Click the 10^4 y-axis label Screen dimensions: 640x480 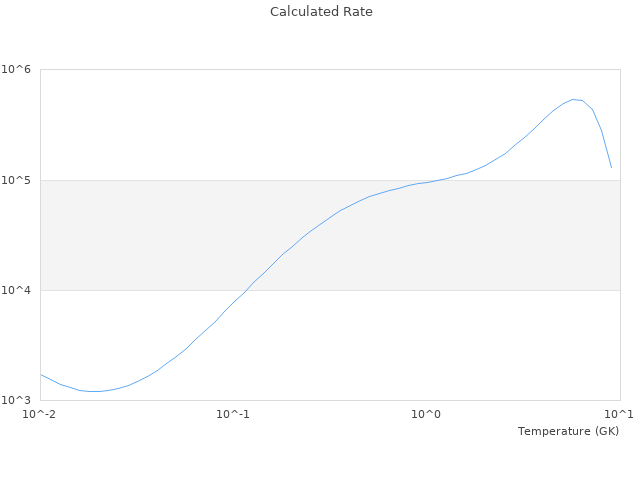pos(16,290)
